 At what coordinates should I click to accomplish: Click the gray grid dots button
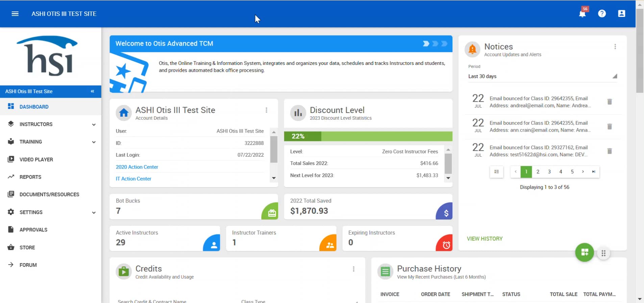click(x=603, y=253)
